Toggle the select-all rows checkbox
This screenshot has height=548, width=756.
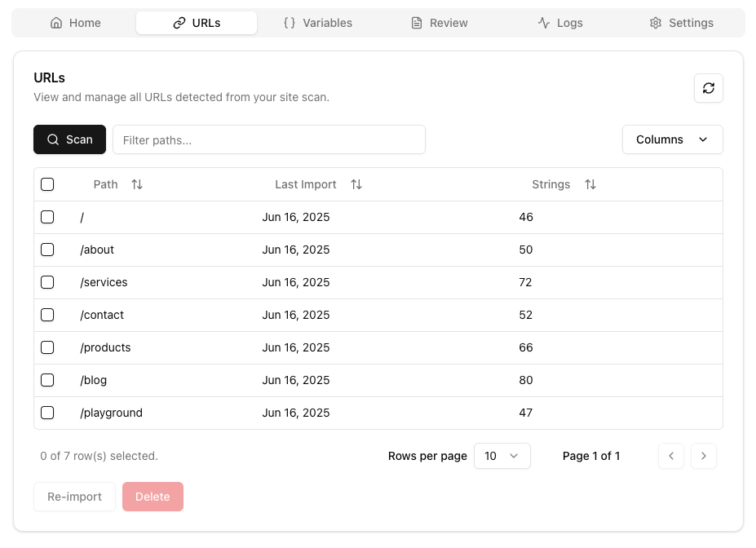(x=47, y=184)
